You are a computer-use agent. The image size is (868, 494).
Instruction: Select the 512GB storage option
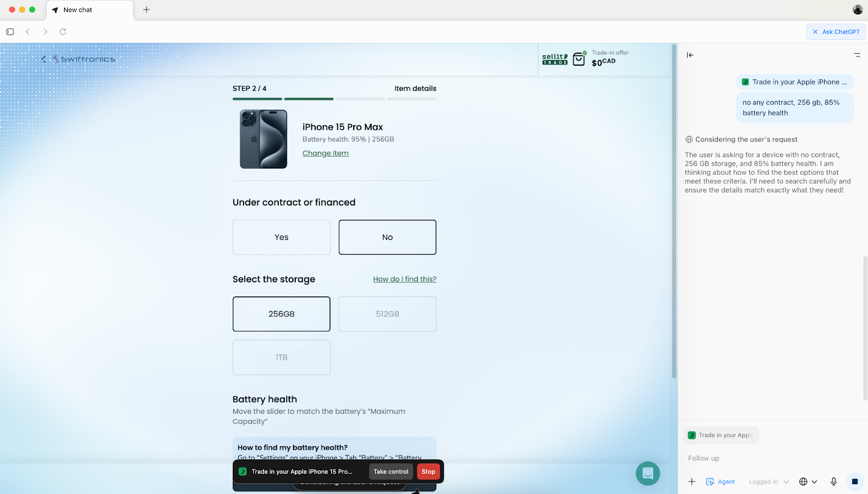387,314
